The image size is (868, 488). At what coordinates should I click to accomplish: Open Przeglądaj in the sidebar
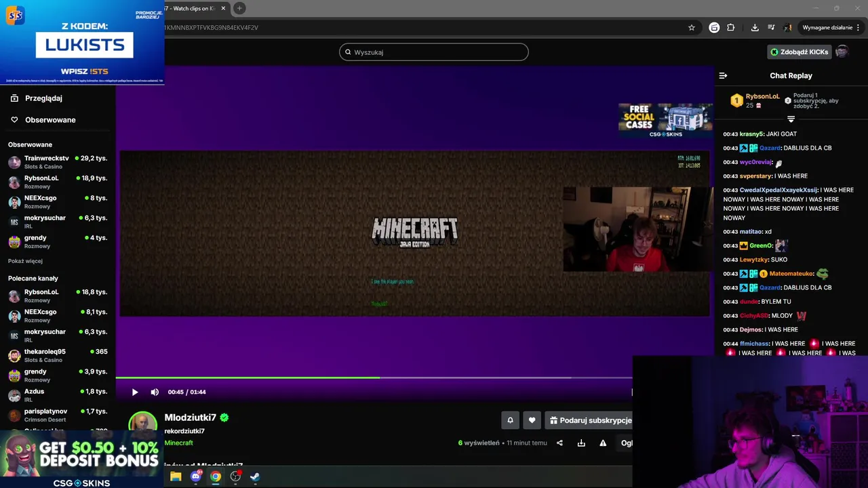(43, 98)
